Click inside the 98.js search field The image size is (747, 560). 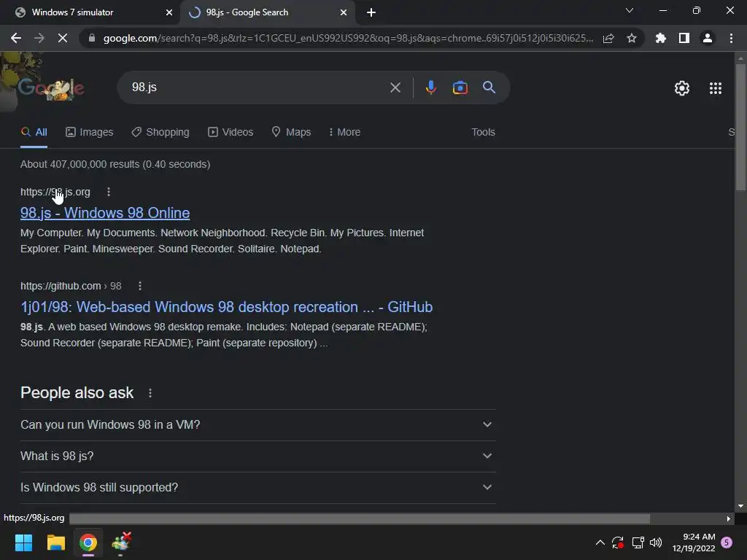[x=258, y=87]
